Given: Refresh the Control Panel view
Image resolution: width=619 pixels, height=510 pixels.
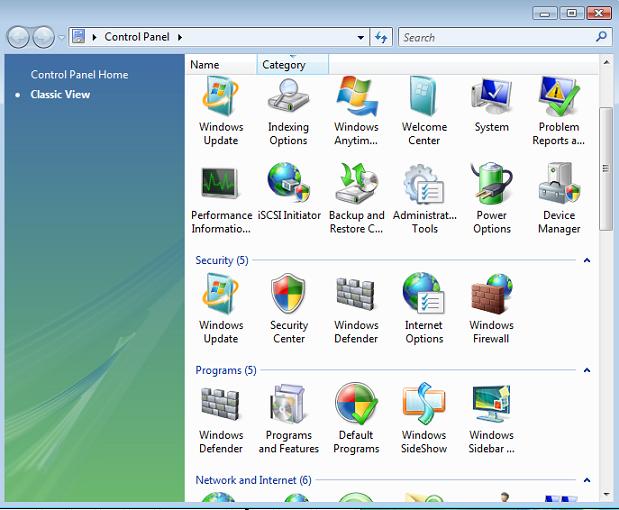Looking at the screenshot, I should (x=381, y=38).
